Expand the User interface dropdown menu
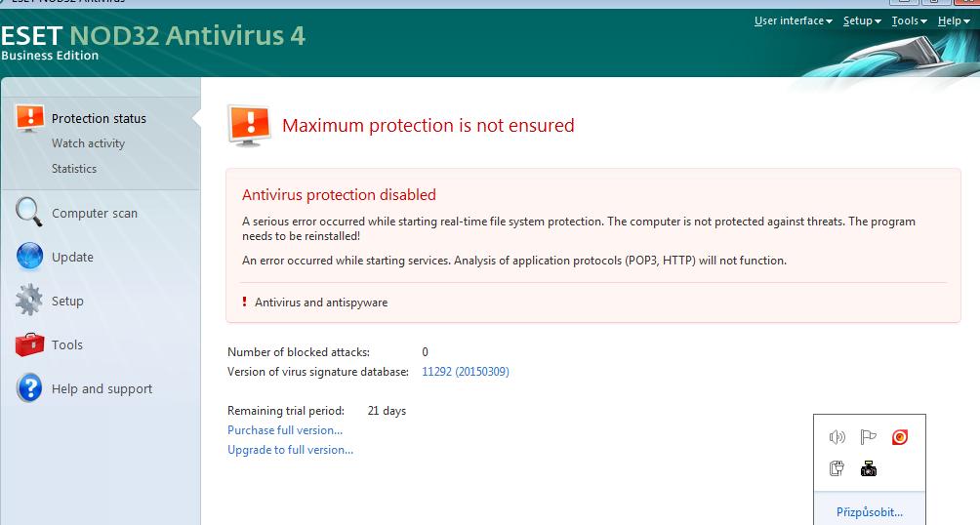The height and width of the screenshot is (525, 980). click(x=793, y=20)
